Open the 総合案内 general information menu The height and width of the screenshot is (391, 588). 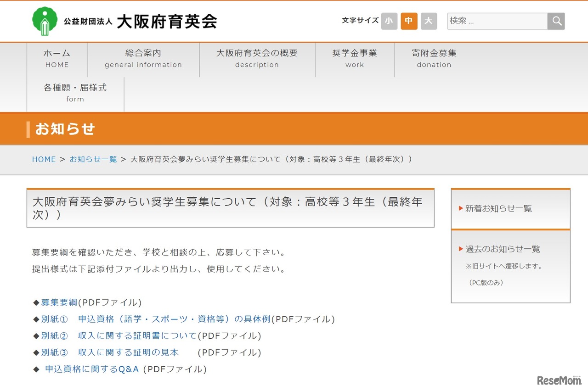143,59
